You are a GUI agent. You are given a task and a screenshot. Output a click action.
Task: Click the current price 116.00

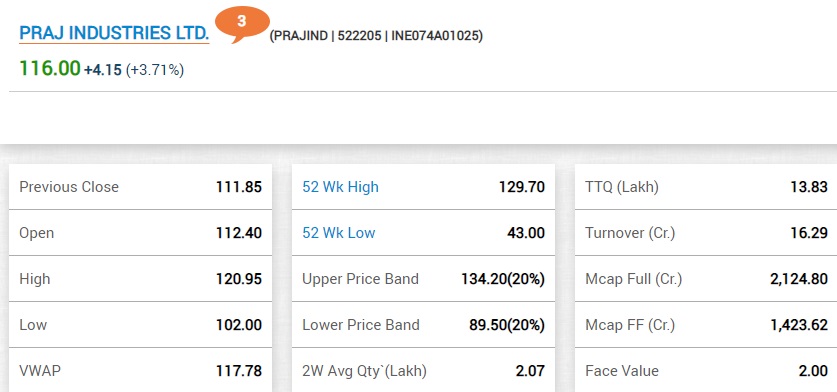50,68
